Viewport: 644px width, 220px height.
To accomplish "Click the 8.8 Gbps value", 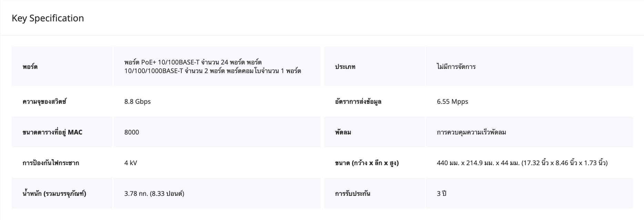I will coord(138,101).
